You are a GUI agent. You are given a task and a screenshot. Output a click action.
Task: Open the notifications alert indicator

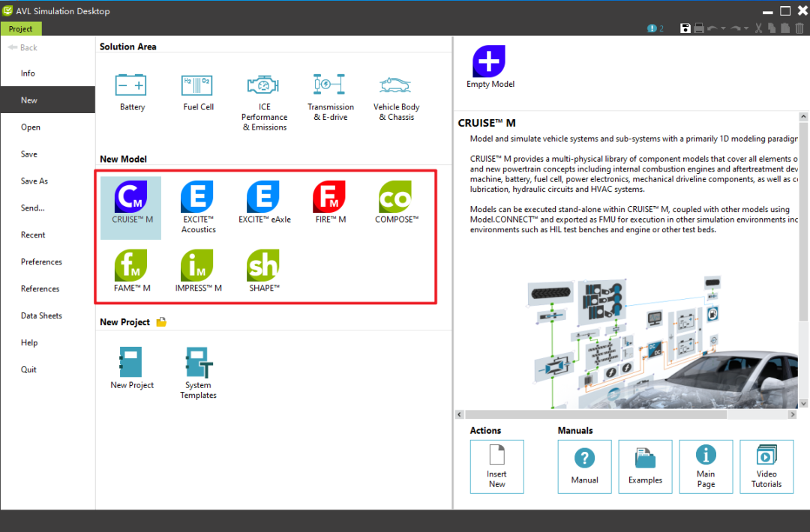click(655, 28)
